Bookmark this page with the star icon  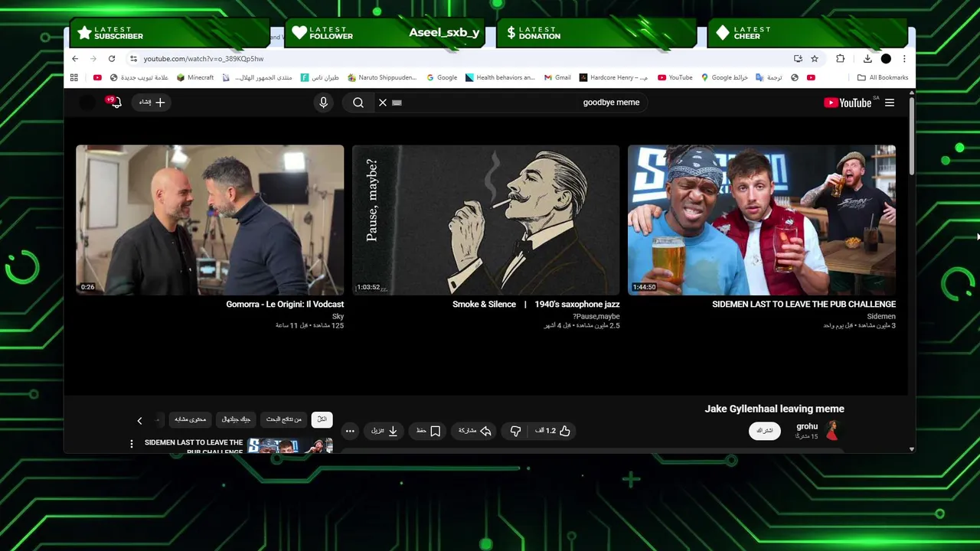tap(815, 59)
